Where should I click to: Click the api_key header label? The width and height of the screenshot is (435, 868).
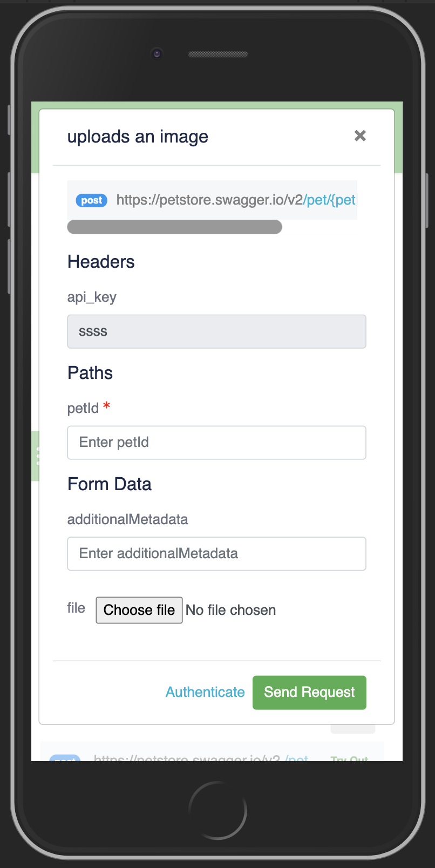92,297
